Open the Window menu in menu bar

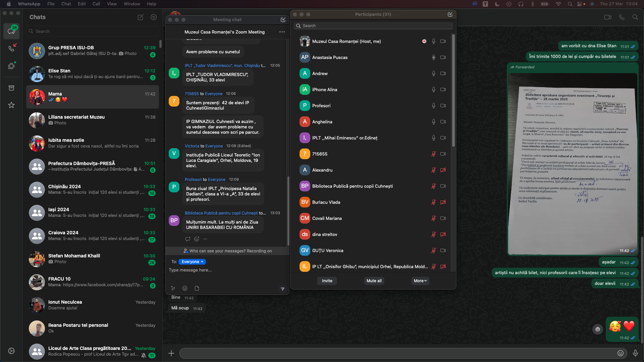[x=132, y=4]
